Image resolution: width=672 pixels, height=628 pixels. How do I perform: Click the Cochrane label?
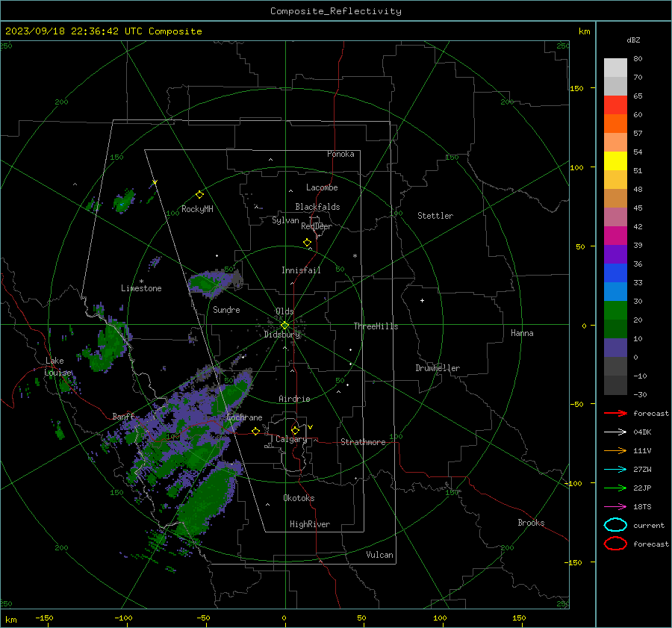[244, 417]
